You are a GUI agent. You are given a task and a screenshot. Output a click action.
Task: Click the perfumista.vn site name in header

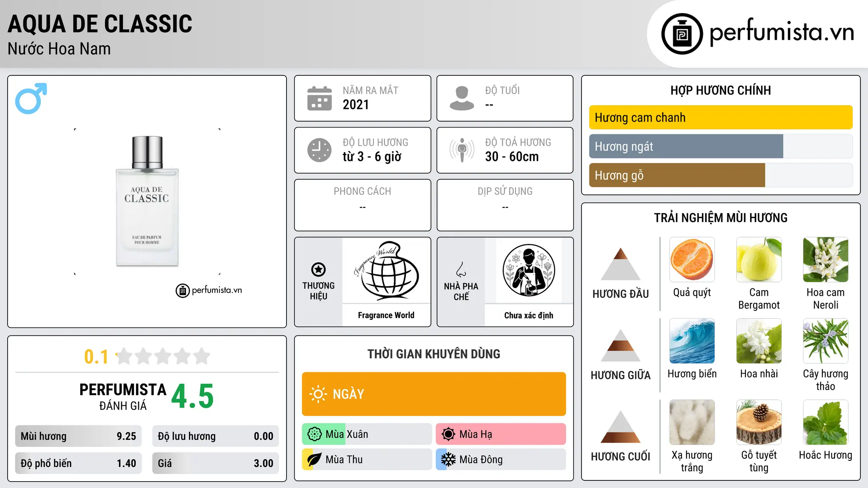[x=782, y=32]
